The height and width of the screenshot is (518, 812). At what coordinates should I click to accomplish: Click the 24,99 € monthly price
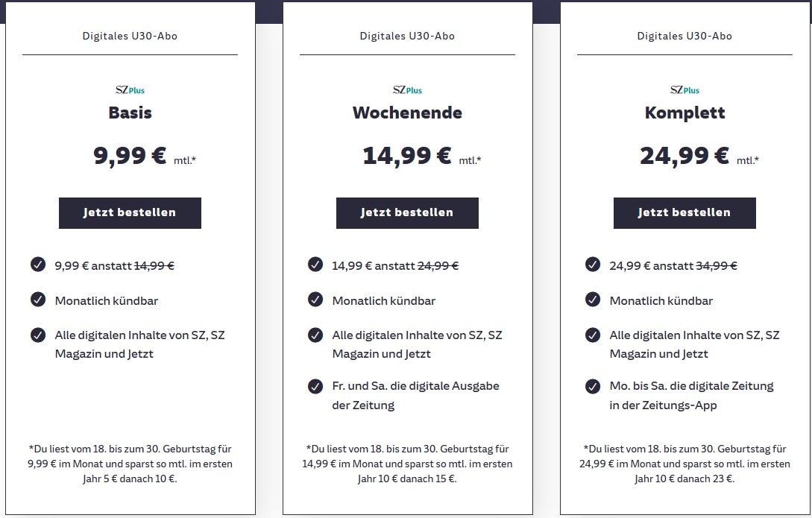pyautogui.click(x=684, y=156)
